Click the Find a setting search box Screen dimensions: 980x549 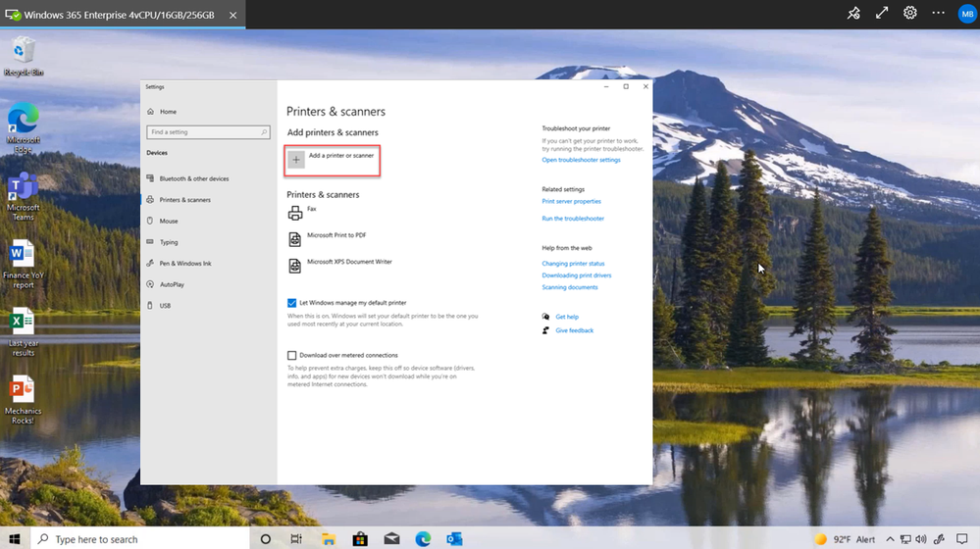coord(208,132)
